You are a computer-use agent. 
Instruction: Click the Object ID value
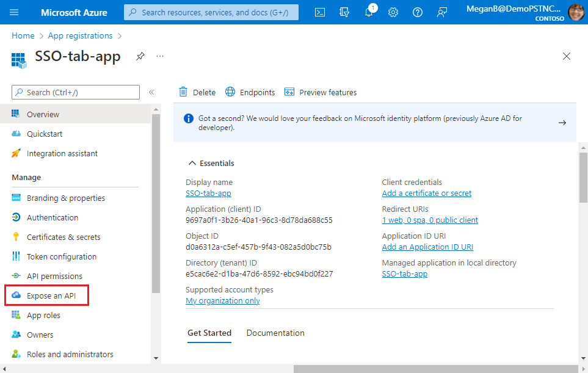click(x=258, y=247)
